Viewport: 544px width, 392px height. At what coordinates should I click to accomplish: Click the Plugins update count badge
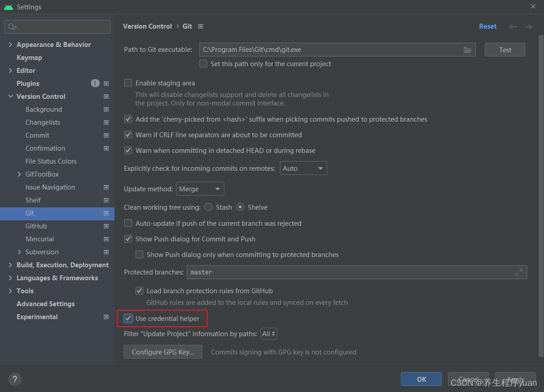[x=95, y=84]
